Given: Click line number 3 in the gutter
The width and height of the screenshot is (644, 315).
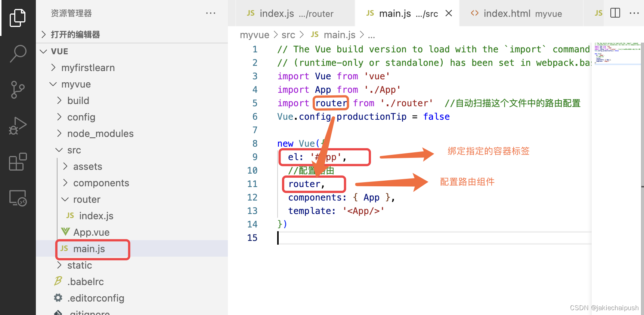Looking at the screenshot, I should click(x=255, y=76).
